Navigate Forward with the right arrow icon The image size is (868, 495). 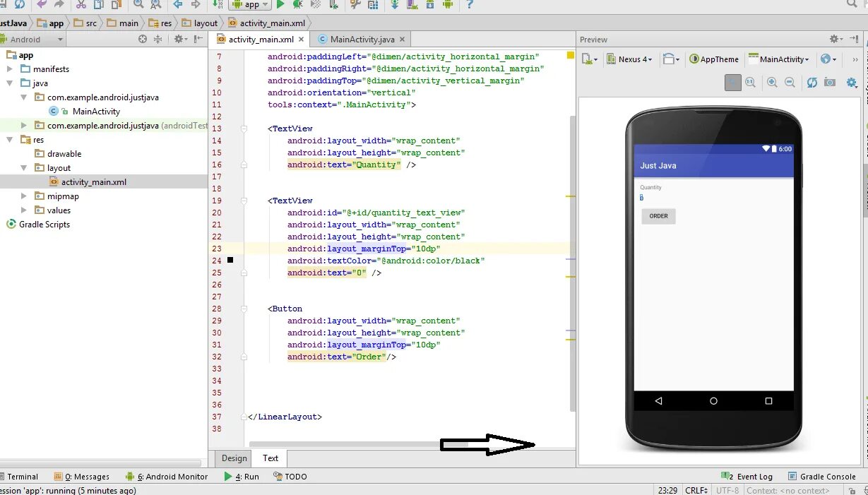tap(196, 5)
